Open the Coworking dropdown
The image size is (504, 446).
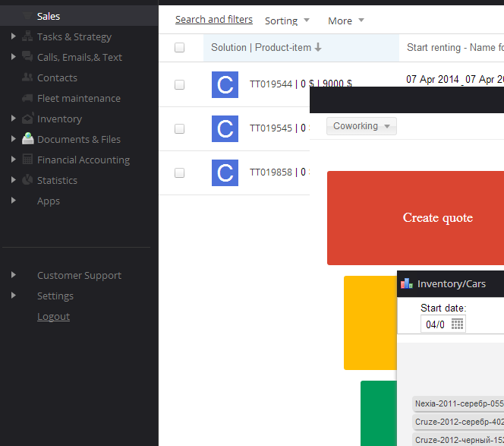tap(361, 126)
